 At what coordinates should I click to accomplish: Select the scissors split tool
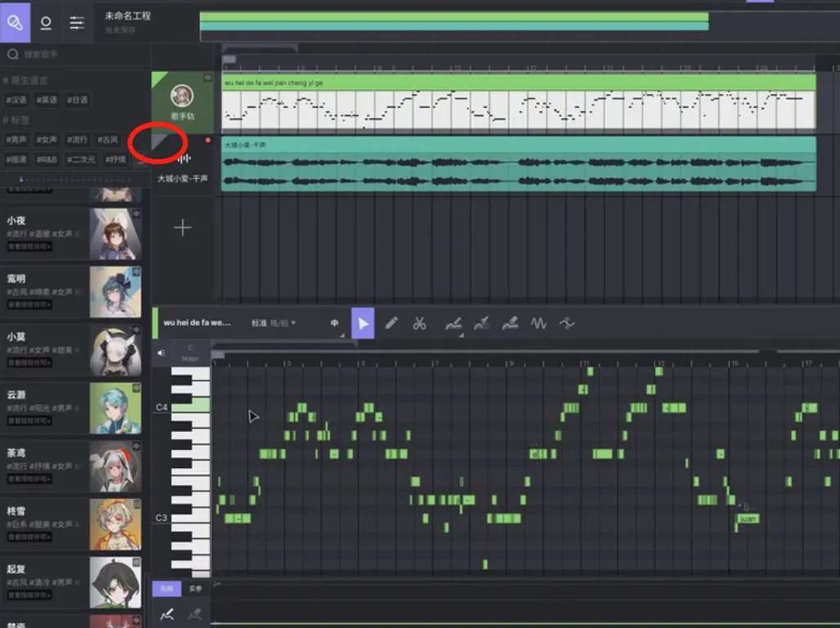tap(419, 323)
